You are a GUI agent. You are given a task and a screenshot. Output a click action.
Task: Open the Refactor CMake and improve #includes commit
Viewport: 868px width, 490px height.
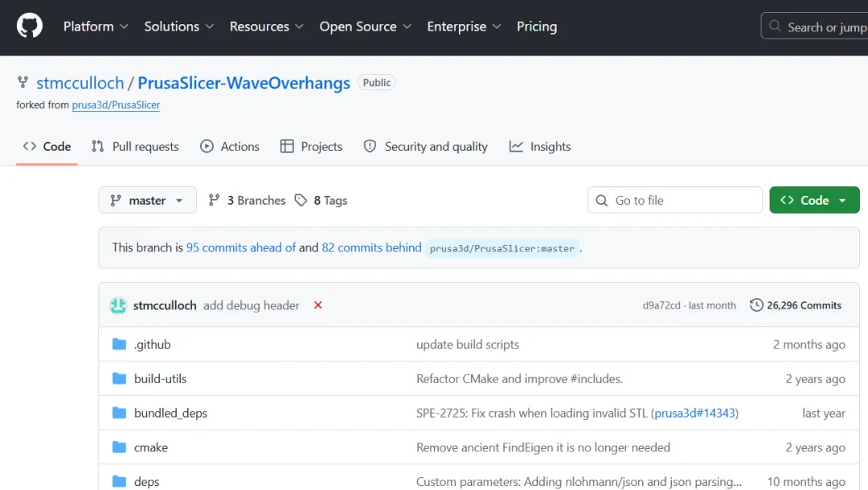(x=519, y=379)
